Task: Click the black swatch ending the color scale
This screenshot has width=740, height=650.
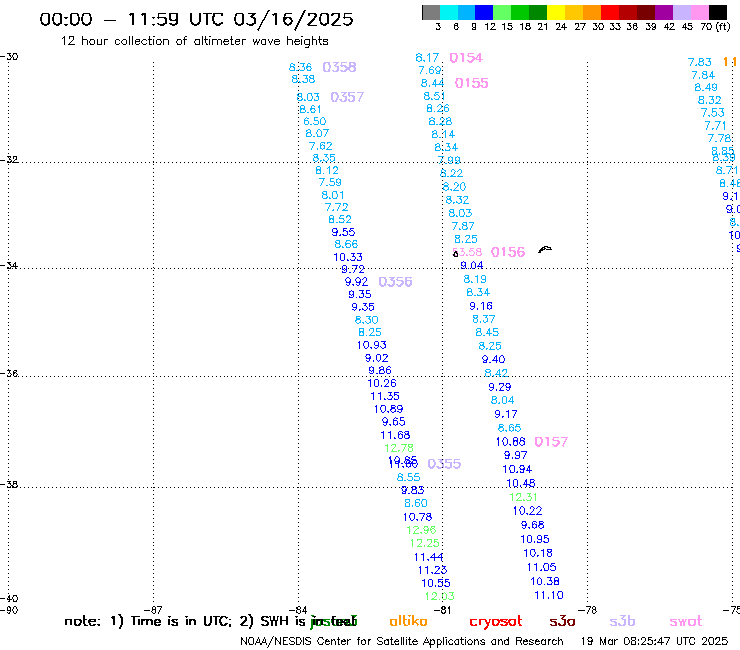Action: pyautogui.click(x=718, y=12)
